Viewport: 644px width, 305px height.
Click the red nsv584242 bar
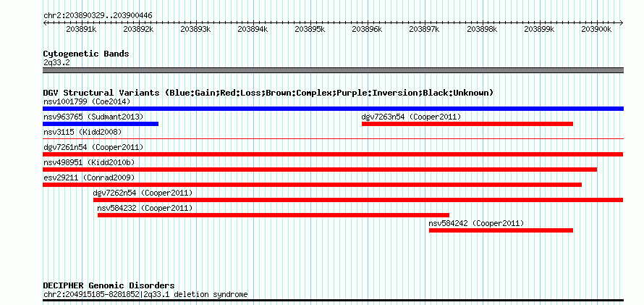501,230
